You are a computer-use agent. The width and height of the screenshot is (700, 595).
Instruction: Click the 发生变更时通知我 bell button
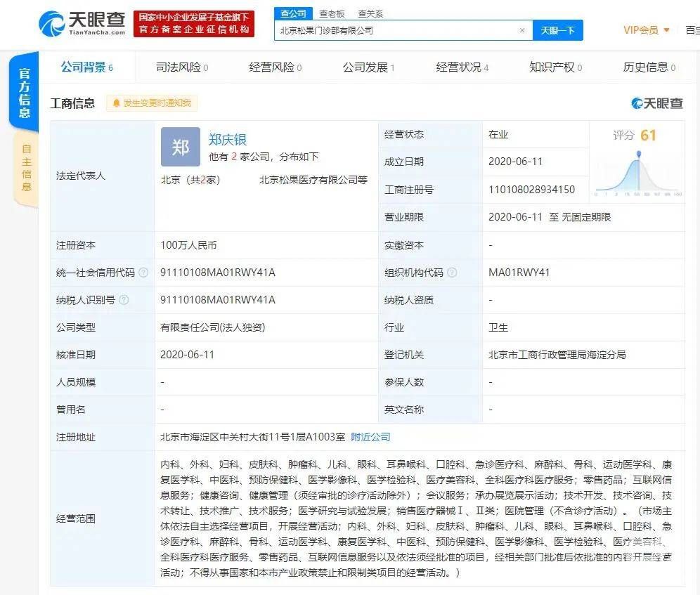152,103
